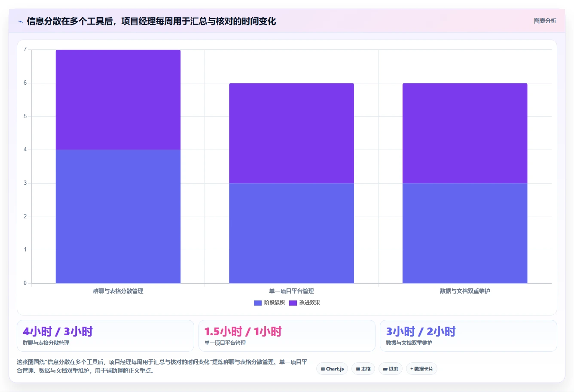
Task: Click the chart title text in header
Action: coord(151,21)
